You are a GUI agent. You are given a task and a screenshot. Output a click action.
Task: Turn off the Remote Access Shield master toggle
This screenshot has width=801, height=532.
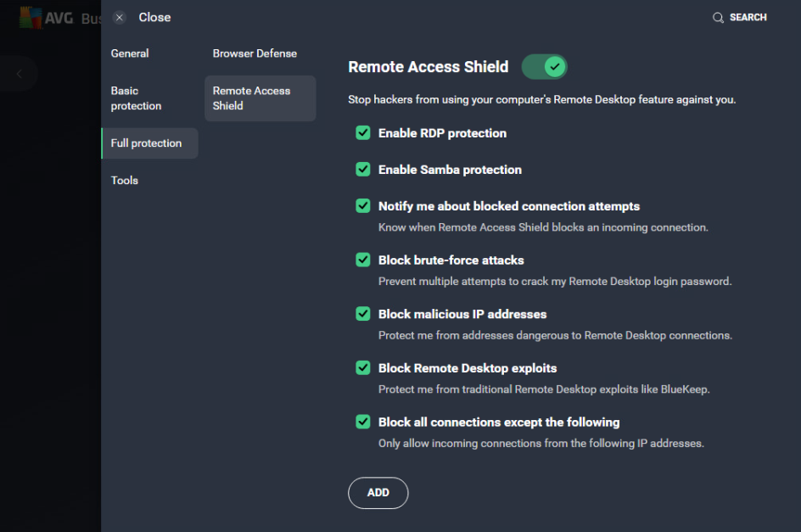pos(544,66)
